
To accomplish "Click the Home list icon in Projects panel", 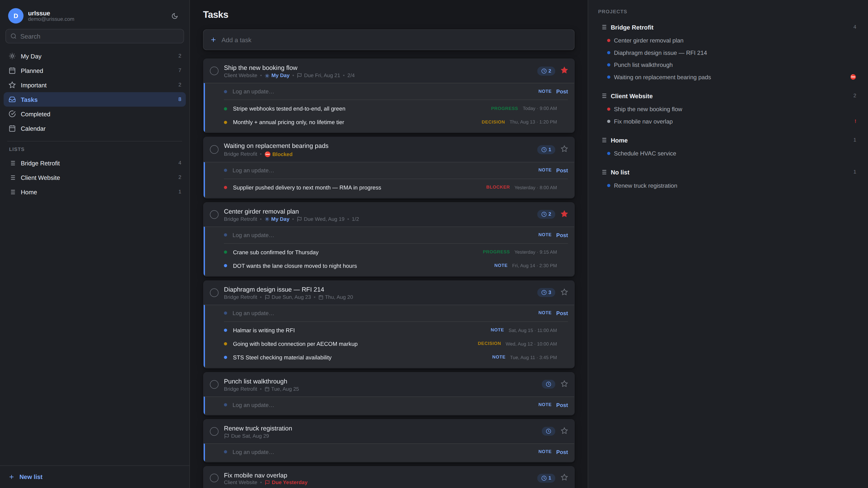I will [x=604, y=140].
